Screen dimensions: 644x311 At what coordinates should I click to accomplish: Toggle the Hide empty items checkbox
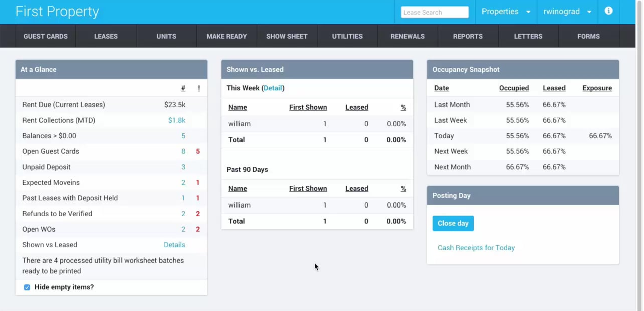tap(27, 287)
